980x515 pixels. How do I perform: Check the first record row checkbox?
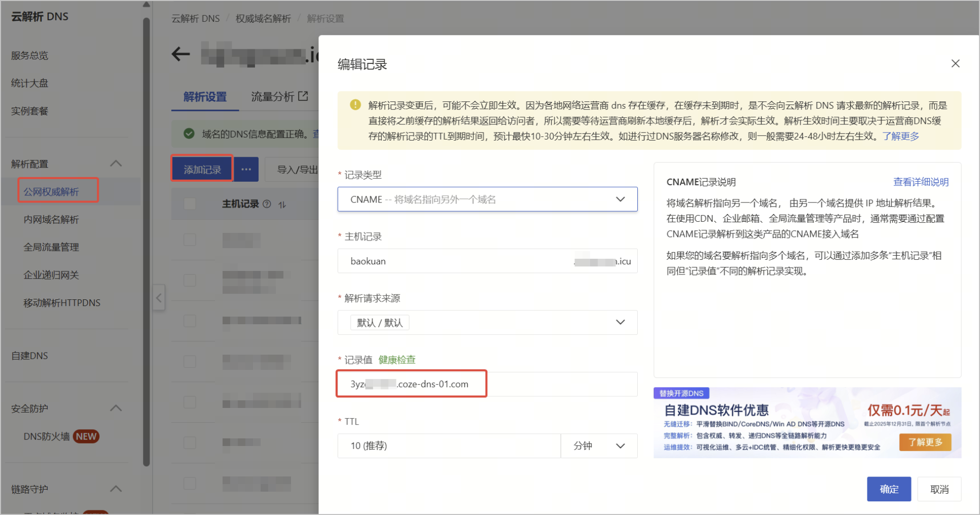(x=190, y=239)
